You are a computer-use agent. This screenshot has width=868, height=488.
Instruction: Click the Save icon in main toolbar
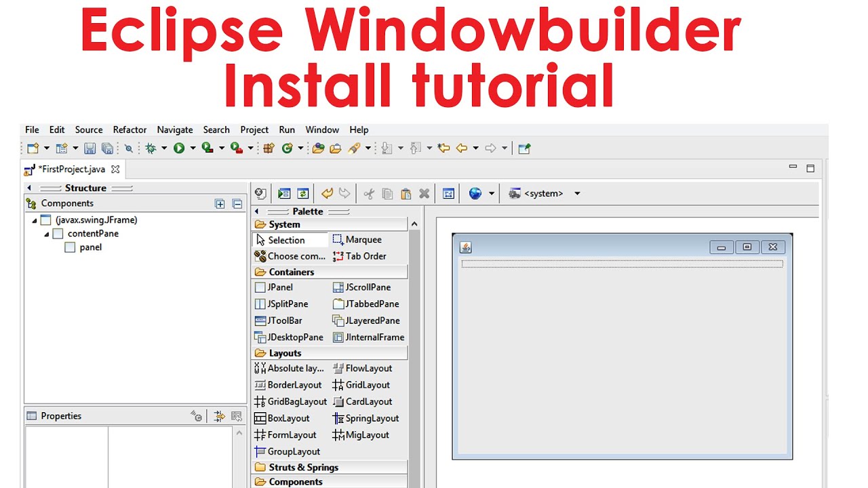(90, 148)
